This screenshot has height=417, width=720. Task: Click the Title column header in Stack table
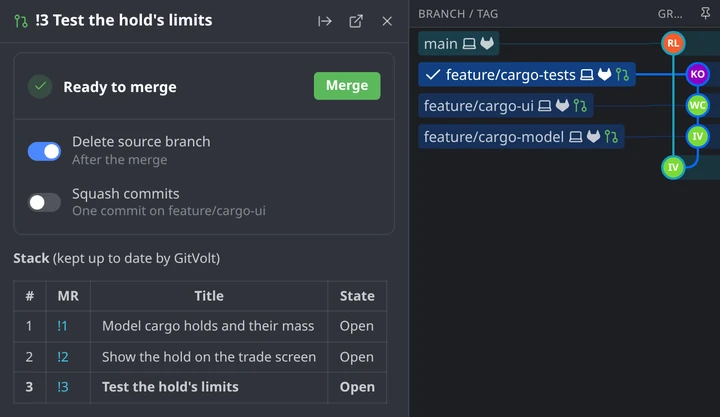(209, 296)
